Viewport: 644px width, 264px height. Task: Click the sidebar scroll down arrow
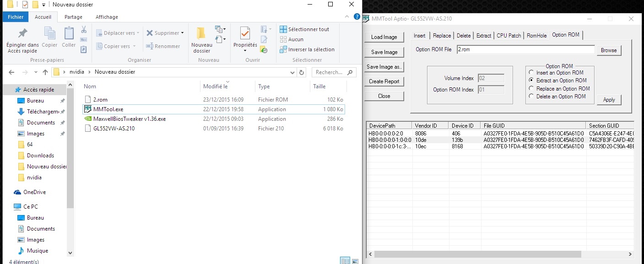(x=70, y=253)
